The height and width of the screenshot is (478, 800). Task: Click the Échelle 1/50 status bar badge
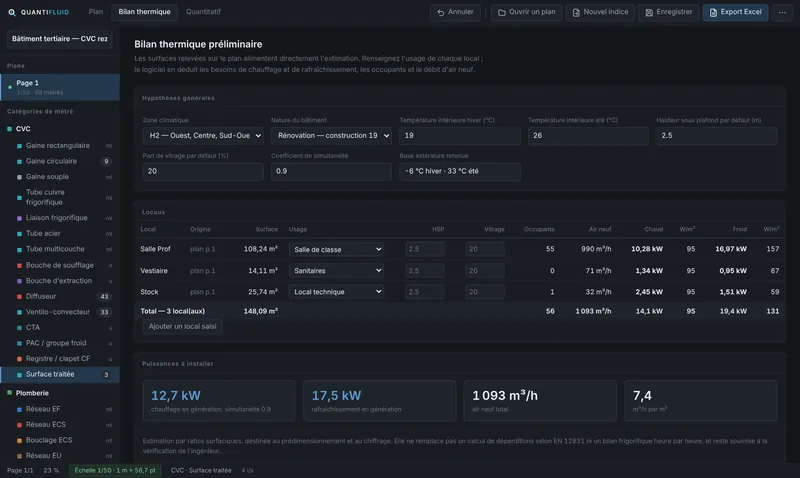[x=115, y=470]
